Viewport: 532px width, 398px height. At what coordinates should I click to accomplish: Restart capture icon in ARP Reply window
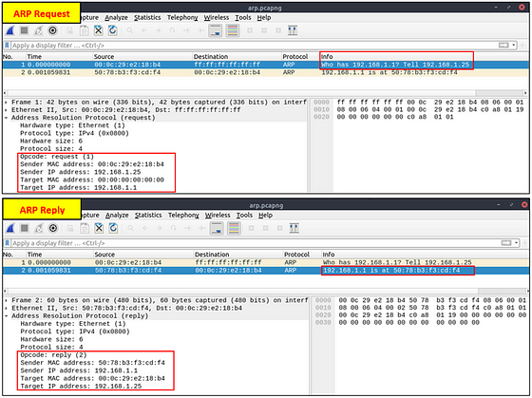(x=39, y=228)
